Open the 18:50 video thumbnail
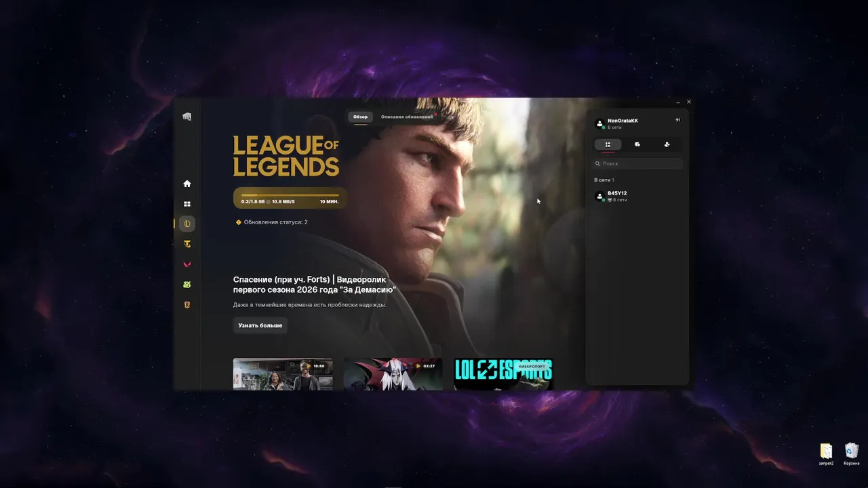 tap(283, 374)
